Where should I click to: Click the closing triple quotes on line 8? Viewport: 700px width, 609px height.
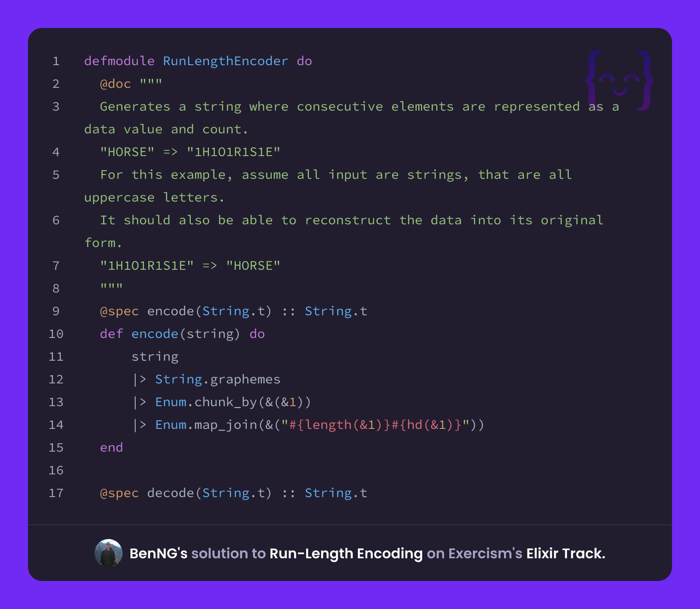pos(112,286)
